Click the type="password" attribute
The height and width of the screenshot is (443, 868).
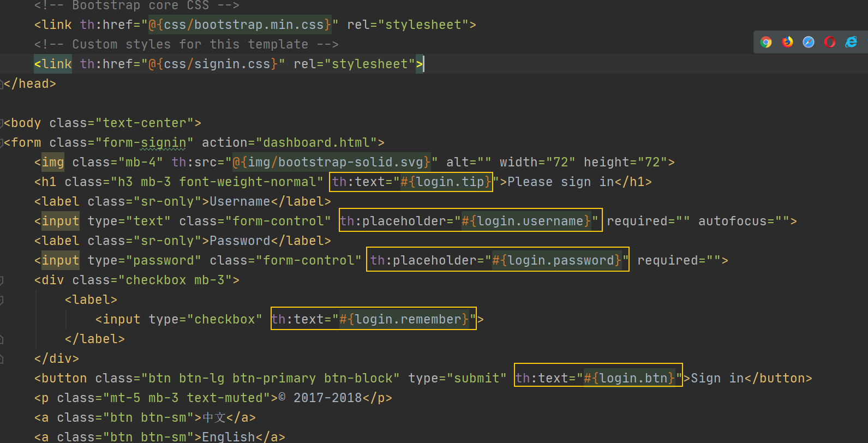pos(145,260)
